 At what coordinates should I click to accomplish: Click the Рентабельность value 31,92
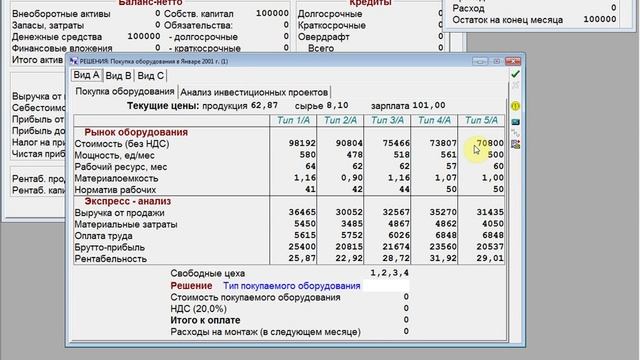tap(443, 258)
